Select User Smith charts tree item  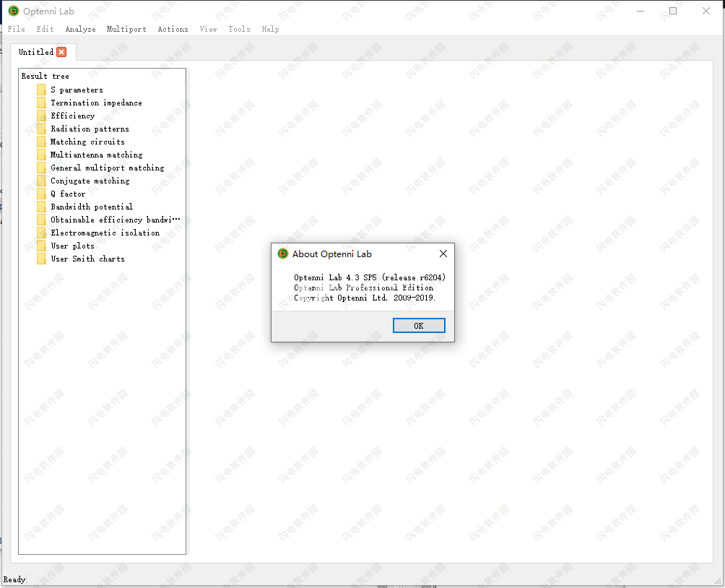point(87,259)
